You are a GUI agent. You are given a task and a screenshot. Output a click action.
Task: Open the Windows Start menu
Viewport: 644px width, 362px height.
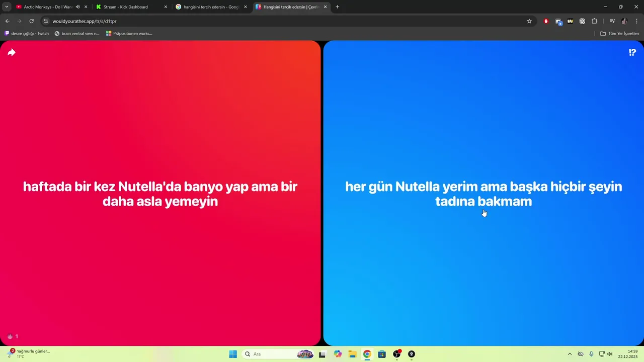tap(233, 354)
